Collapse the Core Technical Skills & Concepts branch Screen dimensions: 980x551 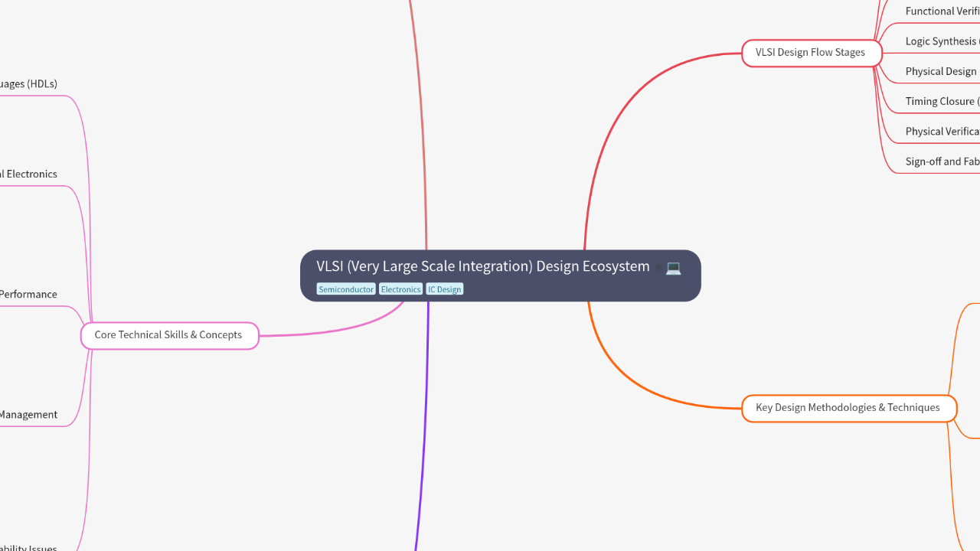tap(168, 334)
